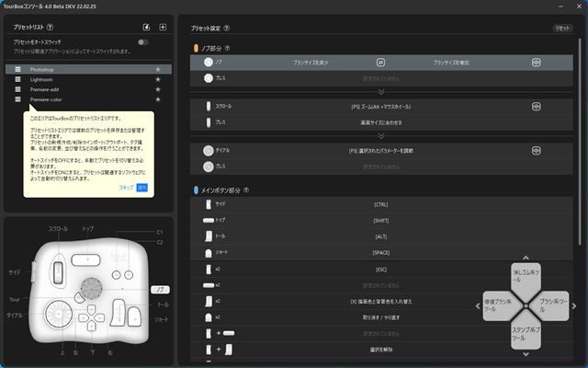Click list icon left of Lightroom preset
This screenshot has width=588, height=368.
[17, 79]
